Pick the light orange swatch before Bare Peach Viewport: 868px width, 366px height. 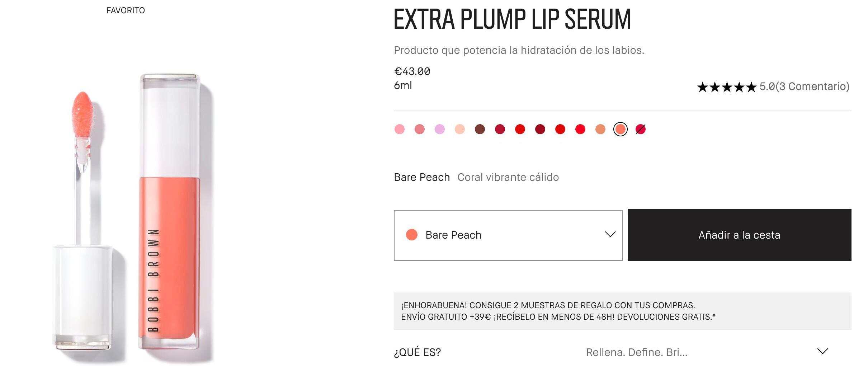[600, 129]
